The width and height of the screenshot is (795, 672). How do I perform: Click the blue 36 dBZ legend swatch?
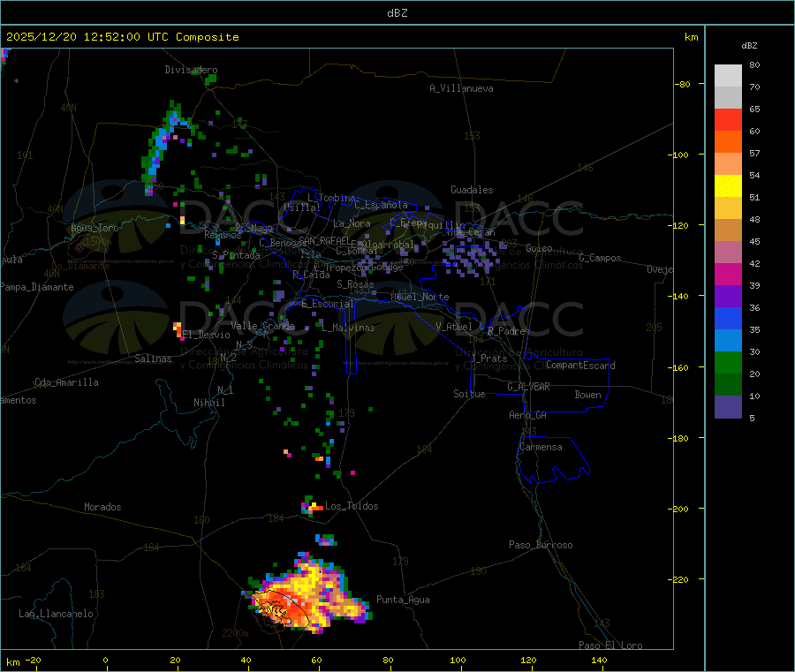pos(728,318)
